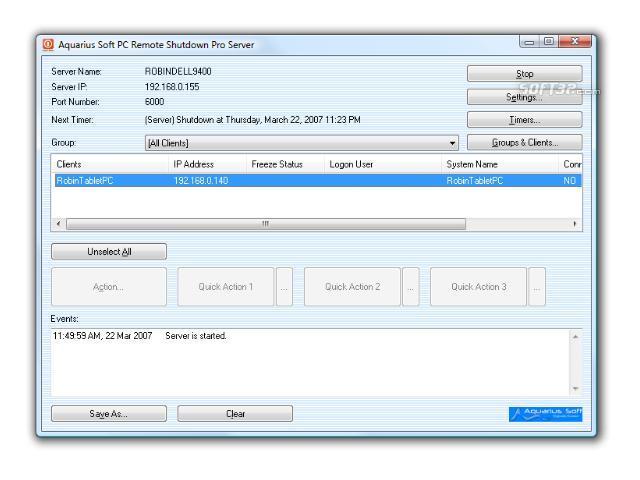Minimize the Remote Shutdown Pro Server window

tap(529, 42)
